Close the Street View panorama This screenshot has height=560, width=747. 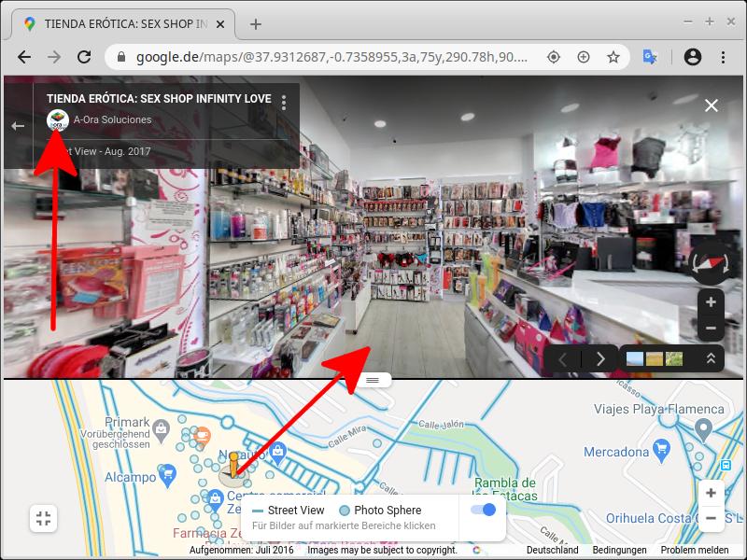tap(712, 105)
